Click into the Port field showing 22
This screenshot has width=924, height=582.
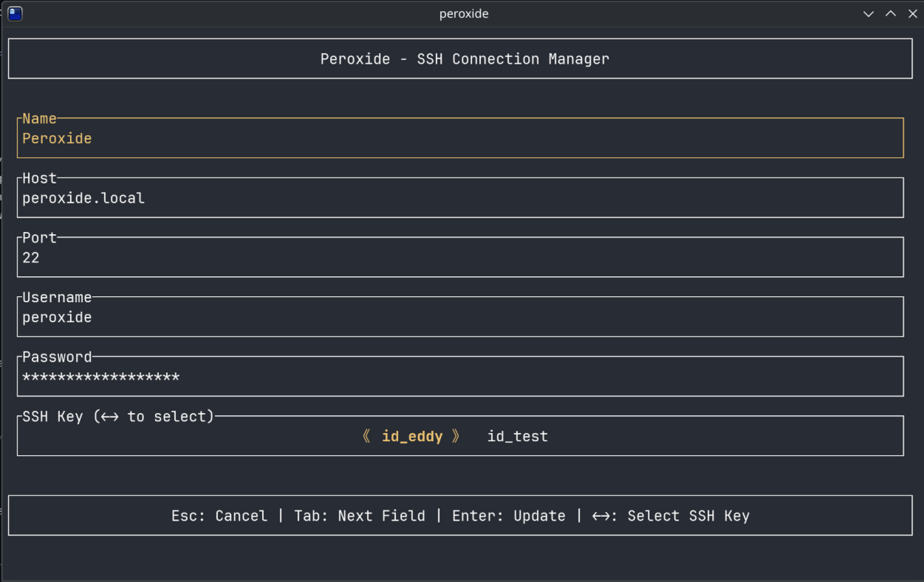coord(460,258)
